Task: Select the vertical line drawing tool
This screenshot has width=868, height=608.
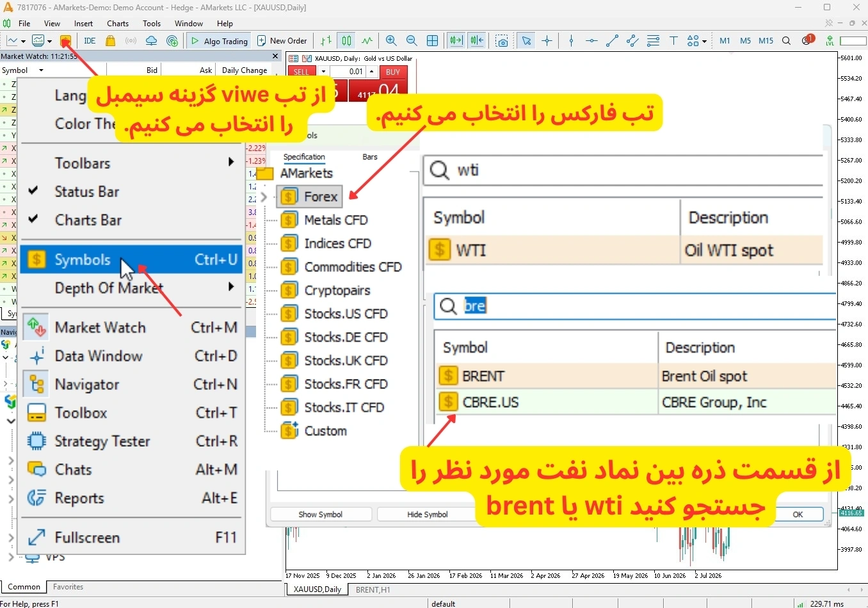Action: (571, 40)
